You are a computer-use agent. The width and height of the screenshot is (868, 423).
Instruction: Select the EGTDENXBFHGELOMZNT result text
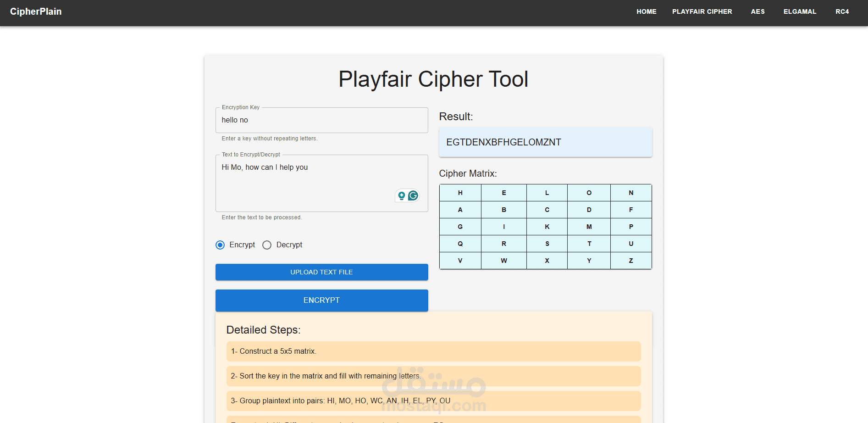(x=503, y=142)
